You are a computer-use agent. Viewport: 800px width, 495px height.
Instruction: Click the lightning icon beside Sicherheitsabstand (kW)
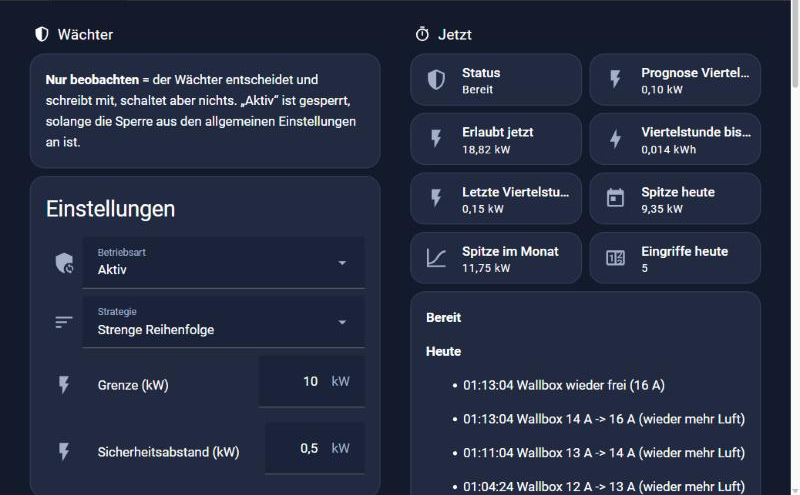[x=64, y=452]
